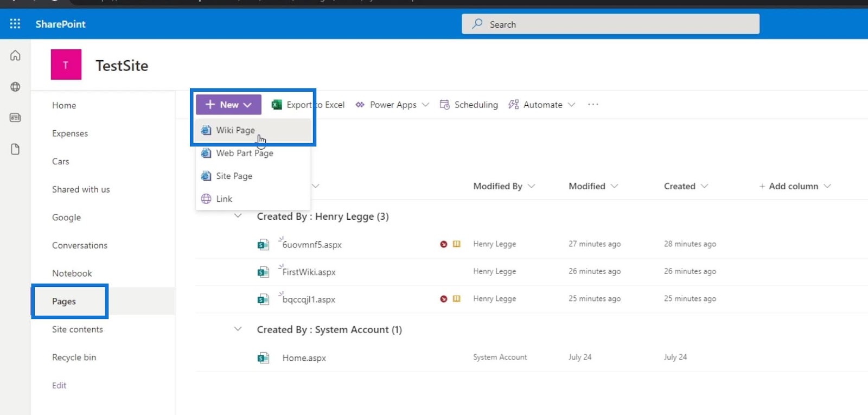Open the news icon in left rail

coord(15,118)
